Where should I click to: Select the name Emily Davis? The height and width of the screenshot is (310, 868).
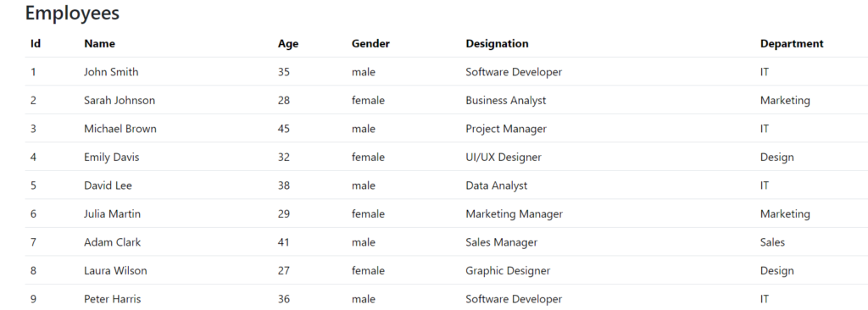click(112, 158)
